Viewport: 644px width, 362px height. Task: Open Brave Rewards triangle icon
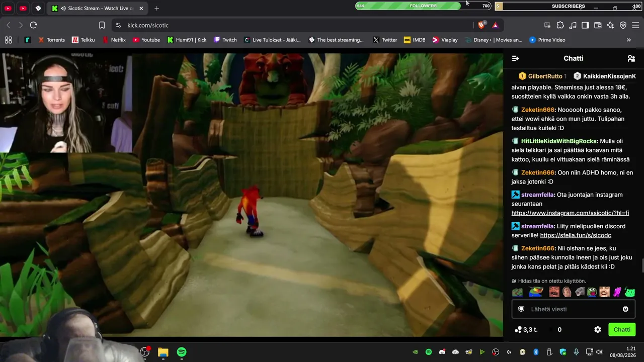(x=495, y=25)
